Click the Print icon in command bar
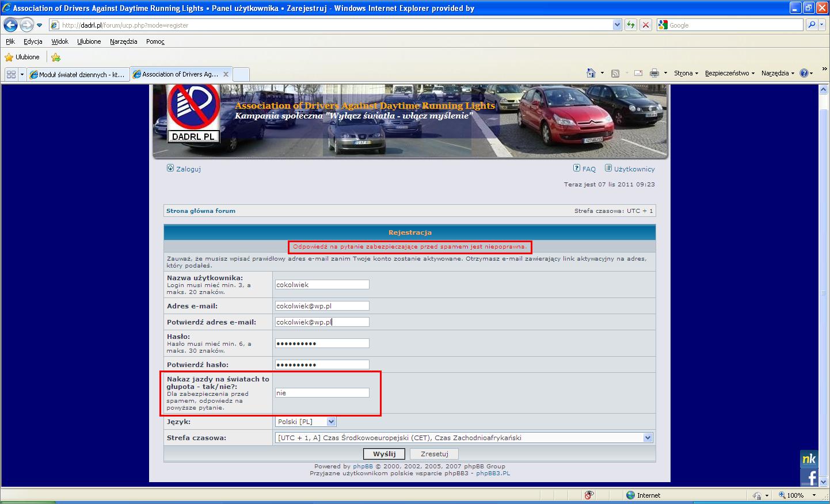The image size is (830, 504). pyautogui.click(x=654, y=73)
